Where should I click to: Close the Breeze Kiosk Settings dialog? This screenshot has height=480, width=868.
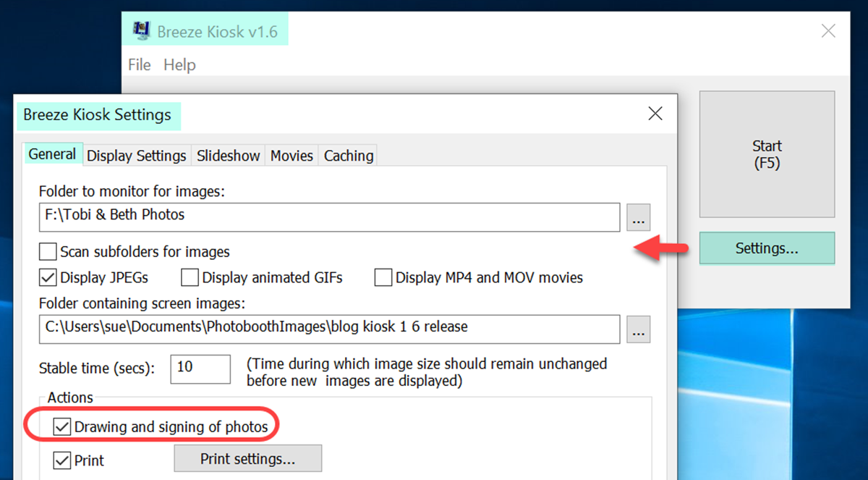point(655,114)
